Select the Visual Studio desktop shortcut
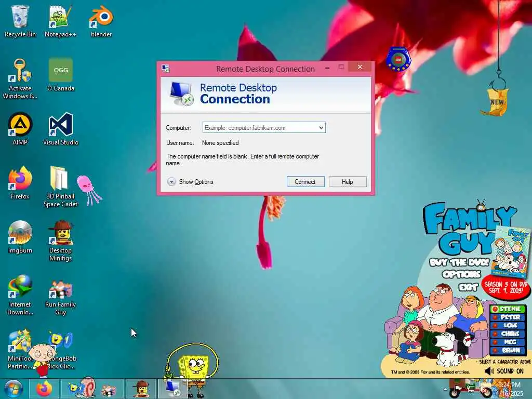 [x=61, y=129]
